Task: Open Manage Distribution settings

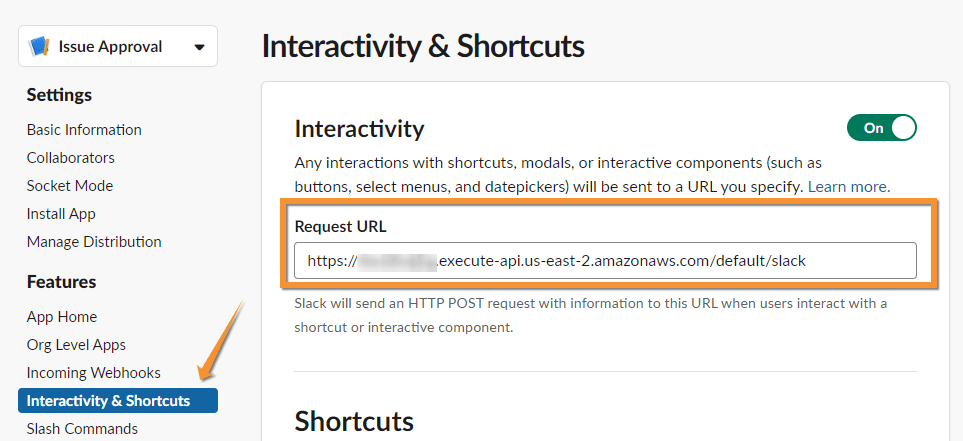Action: [x=94, y=242]
